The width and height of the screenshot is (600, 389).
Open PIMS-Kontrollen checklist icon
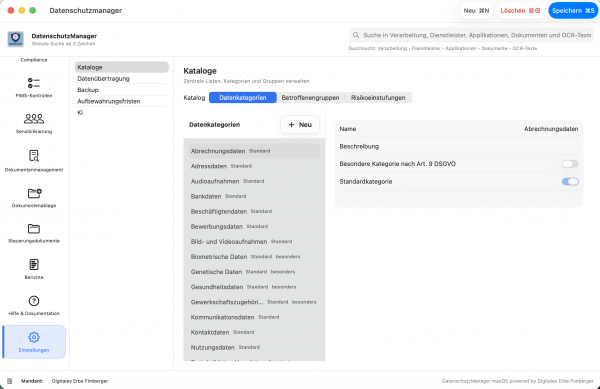(34, 83)
